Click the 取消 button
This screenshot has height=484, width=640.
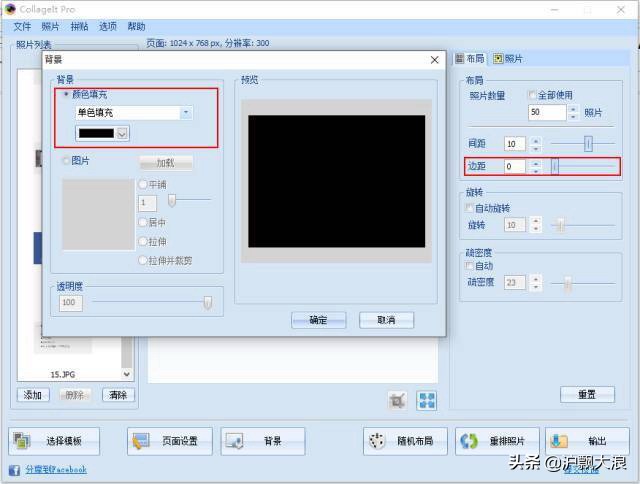point(386,320)
